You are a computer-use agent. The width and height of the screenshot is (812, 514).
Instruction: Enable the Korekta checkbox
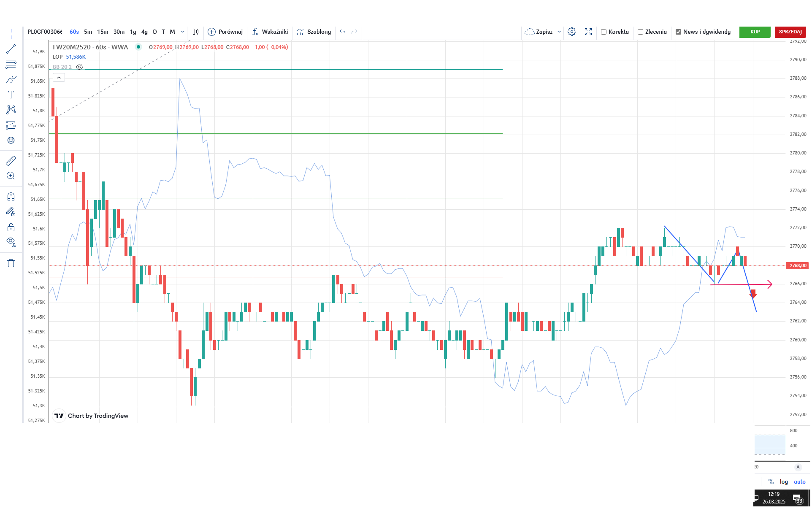coord(604,32)
